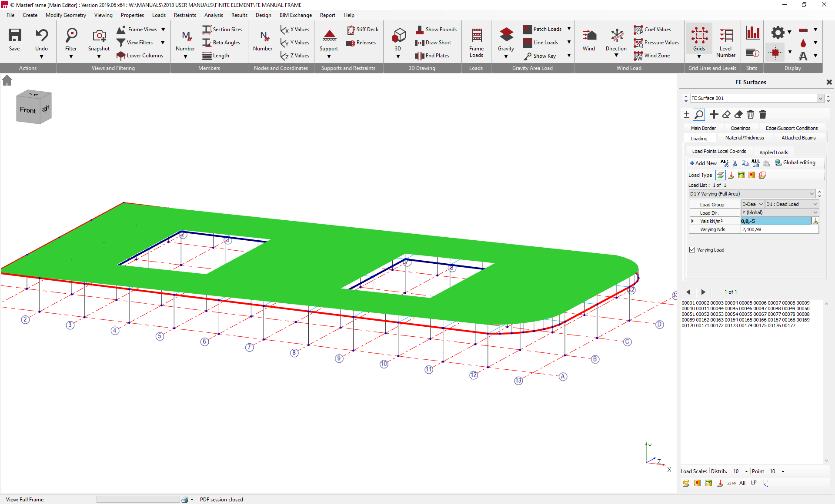Click the outlined eraser icon in FE Surfaces
Screen dimensions: 835x504
726,115
